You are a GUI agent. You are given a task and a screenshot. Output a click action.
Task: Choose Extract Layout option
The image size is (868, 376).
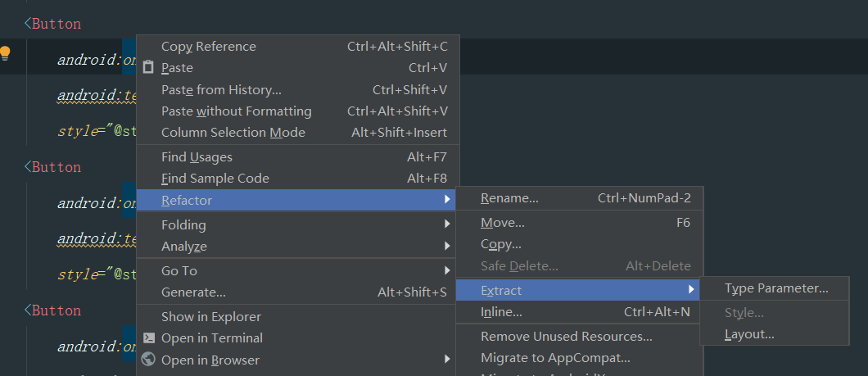click(749, 334)
